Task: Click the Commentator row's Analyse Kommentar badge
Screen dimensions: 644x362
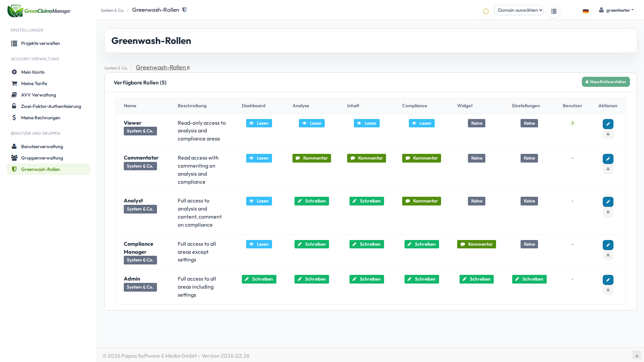Action: tap(312, 158)
